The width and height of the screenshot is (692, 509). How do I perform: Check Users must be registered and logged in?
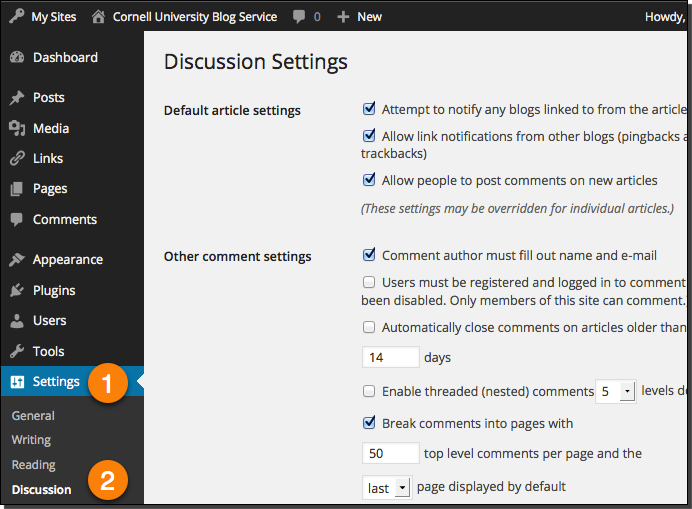(369, 282)
